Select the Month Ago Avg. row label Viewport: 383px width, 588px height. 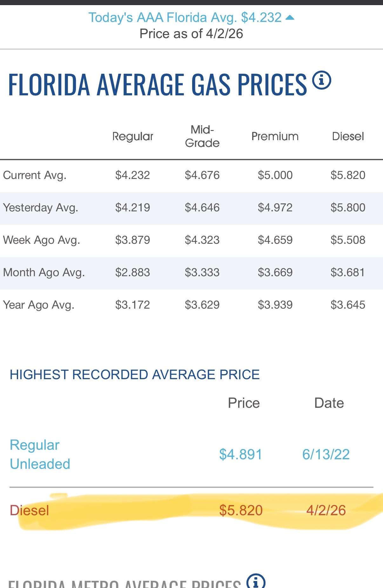click(44, 272)
